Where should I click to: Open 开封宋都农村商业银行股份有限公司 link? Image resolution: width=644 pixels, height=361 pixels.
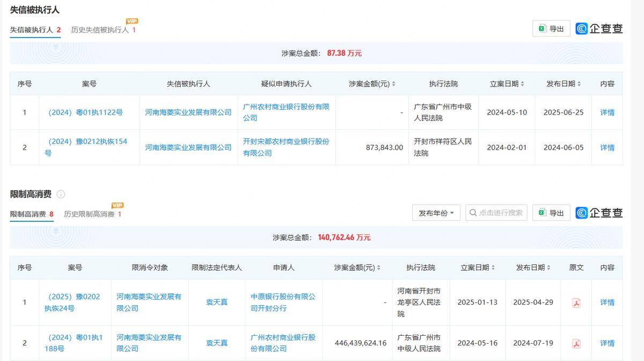click(286, 147)
